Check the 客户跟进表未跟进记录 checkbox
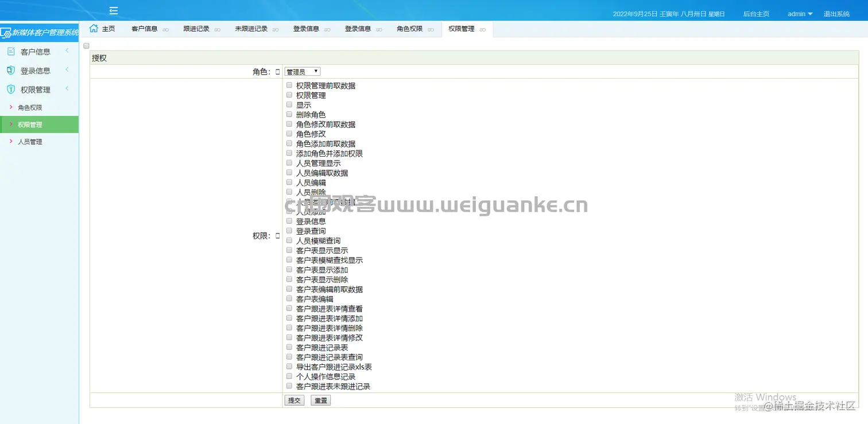Viewport: 868px width, 424px height. point(289,386)
